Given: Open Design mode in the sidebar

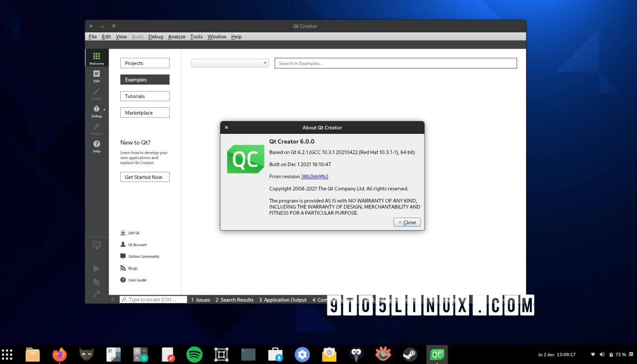Looking at the screenshot, I should point(96,93).
